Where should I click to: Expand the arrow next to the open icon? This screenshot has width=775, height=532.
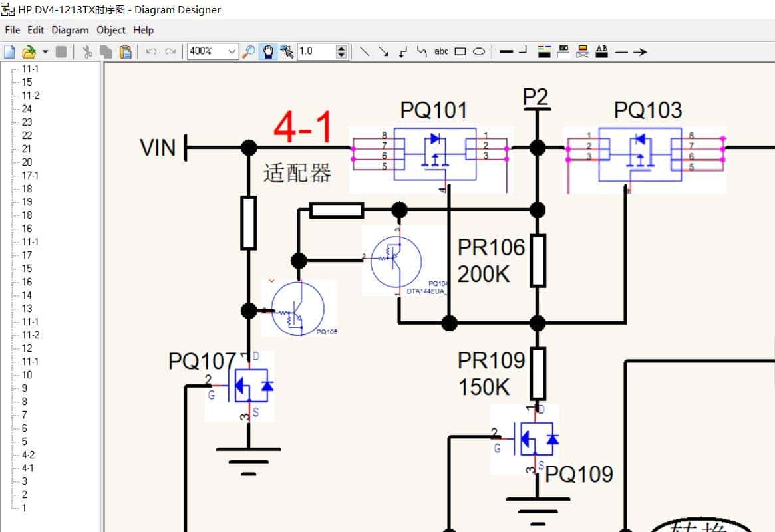click(45, 51)
